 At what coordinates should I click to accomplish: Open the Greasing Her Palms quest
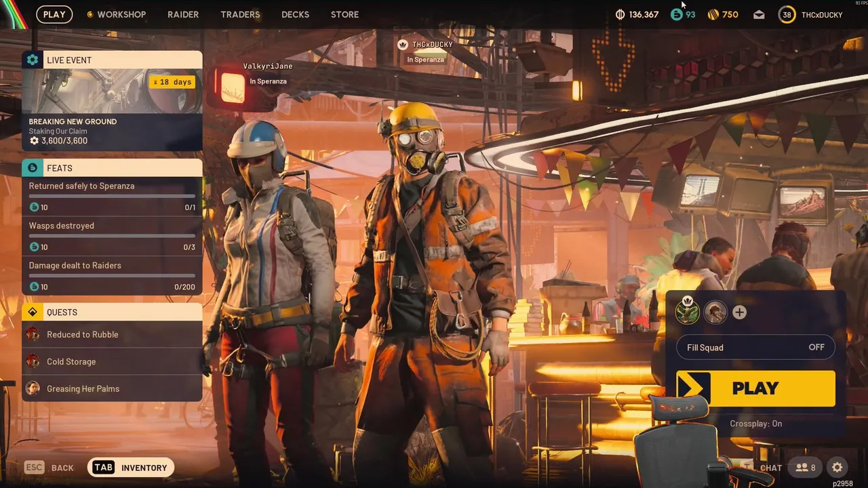(112, 388)
